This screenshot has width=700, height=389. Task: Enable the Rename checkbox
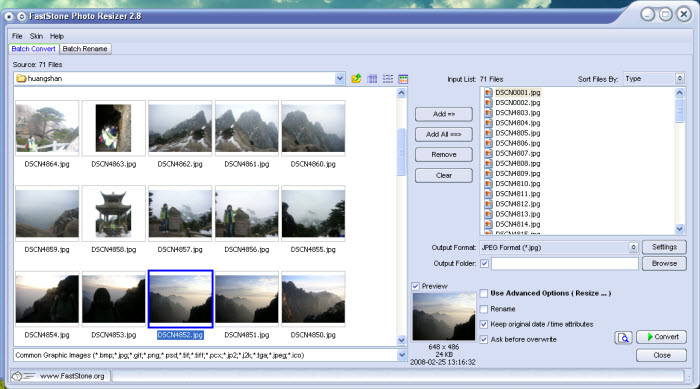click(484, 309)
